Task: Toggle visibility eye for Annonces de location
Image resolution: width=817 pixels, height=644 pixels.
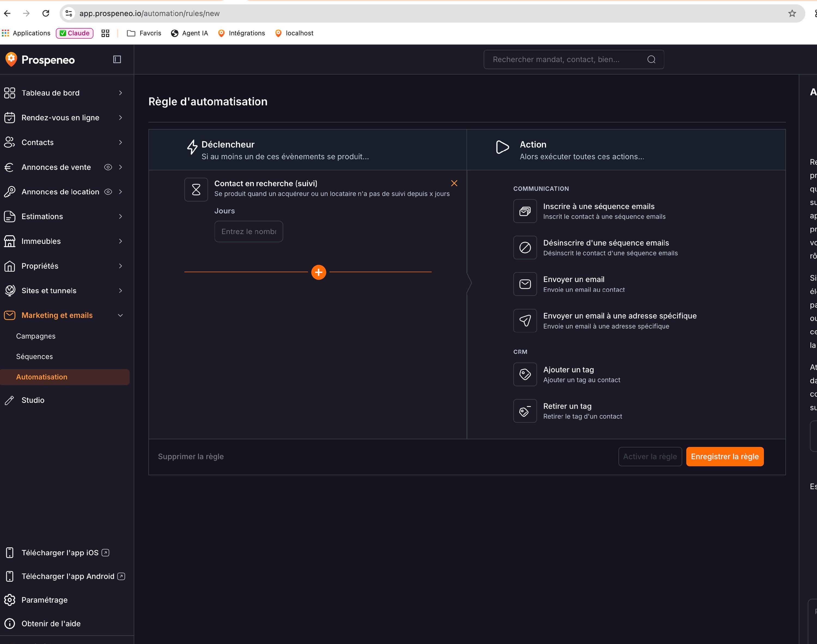Action: point(108,192)
